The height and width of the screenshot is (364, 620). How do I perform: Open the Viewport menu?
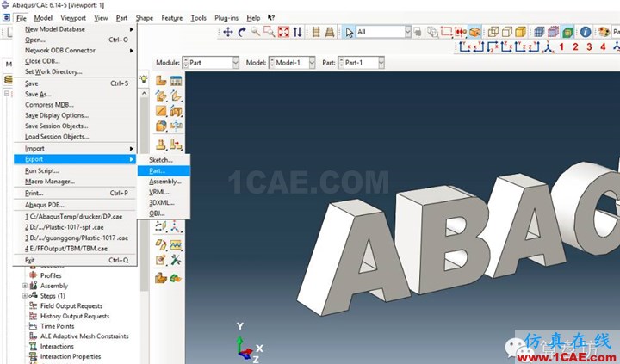[x=73, y=18]
